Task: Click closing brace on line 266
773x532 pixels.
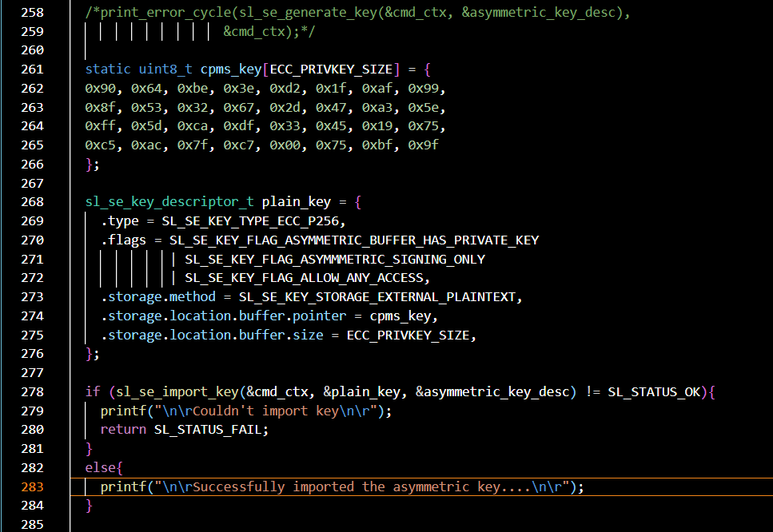Action: [89, 165]
